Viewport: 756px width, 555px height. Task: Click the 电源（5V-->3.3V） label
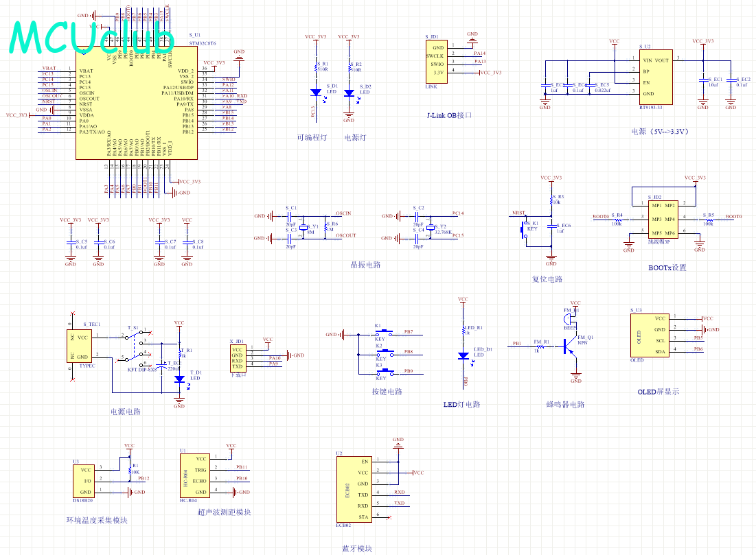pyautogui.click(x=660, y=131)
